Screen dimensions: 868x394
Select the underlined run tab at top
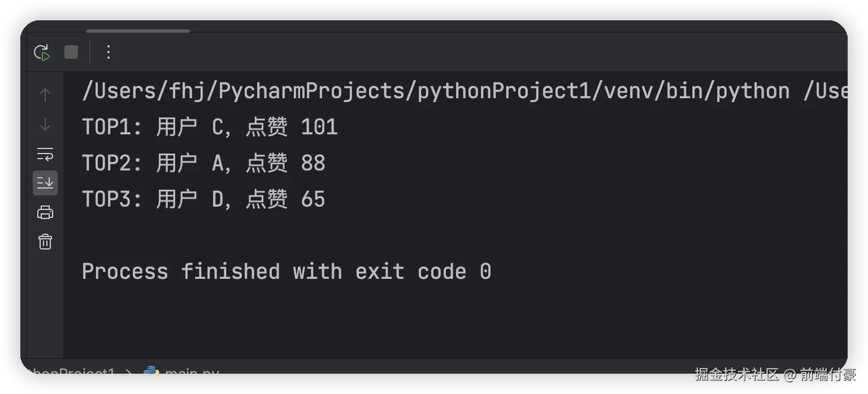137,30
